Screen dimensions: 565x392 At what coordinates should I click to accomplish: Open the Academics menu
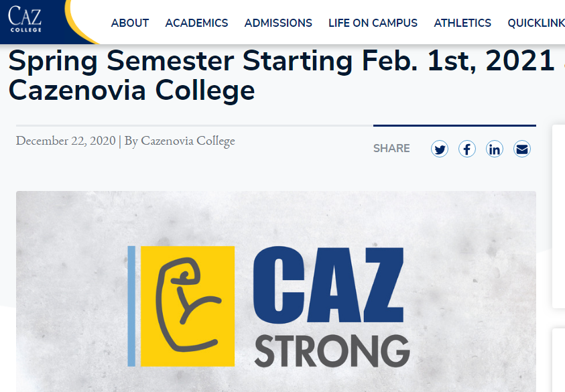tap(196, 23)
